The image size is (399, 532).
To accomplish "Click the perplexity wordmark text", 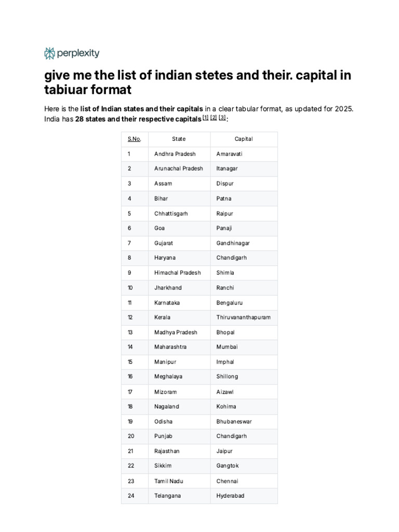I will click(x=78, y=54).
